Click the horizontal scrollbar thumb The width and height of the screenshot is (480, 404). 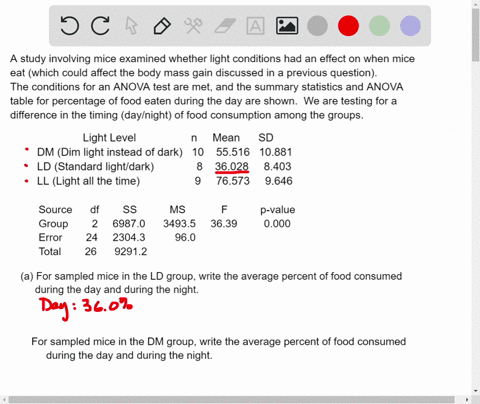coord(231,399)
